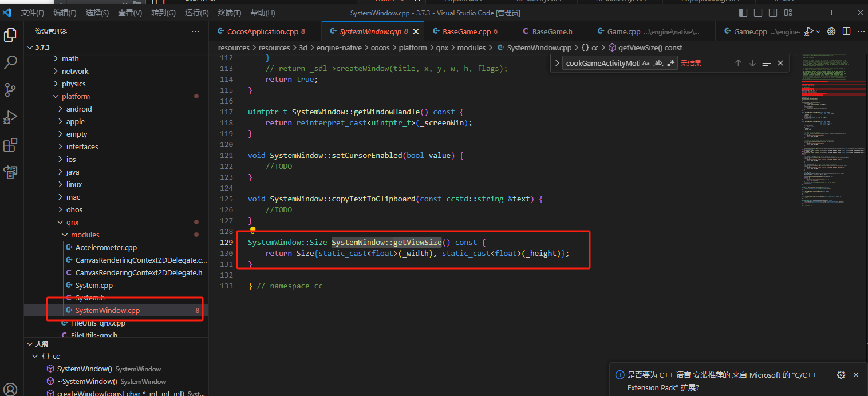Image resolution: width=868 pixels, height=396 pixels.
Task: Click the explorer panel more actions ellipsis
Action: 195,31
